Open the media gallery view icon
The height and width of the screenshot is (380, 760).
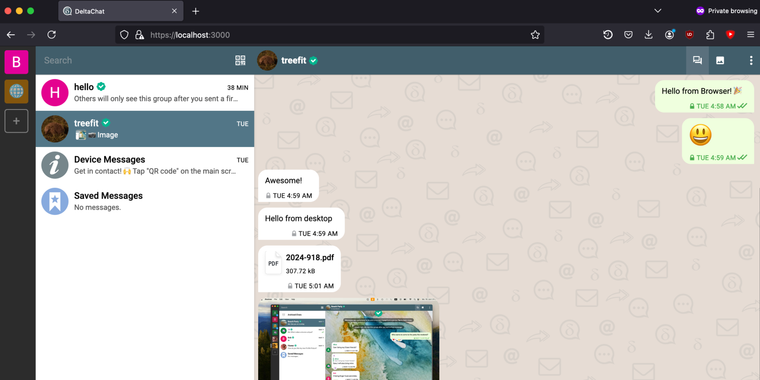pyautogui.click(x=720, y=61)
